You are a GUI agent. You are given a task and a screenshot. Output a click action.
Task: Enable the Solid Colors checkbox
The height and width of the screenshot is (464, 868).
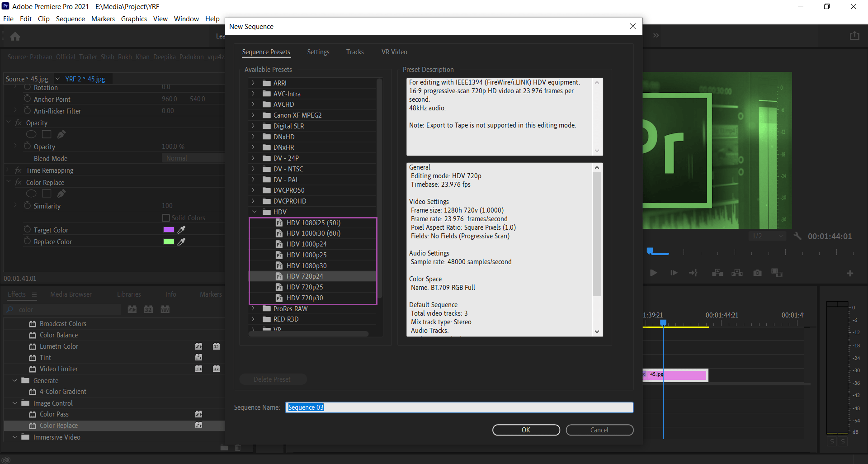(166, 218)
